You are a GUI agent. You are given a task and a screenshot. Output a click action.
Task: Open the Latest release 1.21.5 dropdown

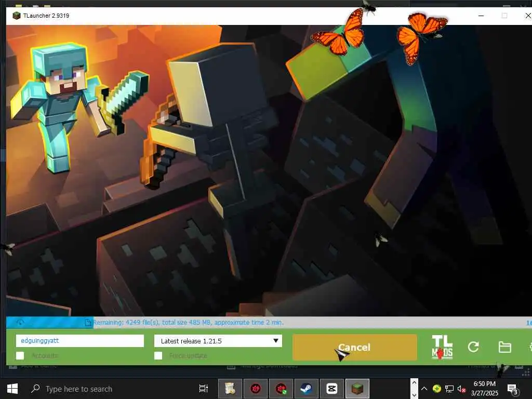point(218,341)
